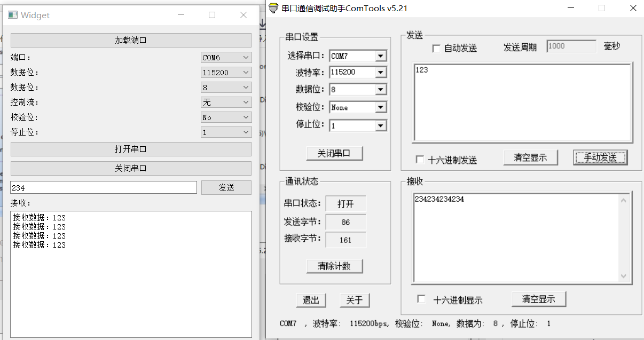The width and height of the screenshot is (644, 340).
Task: Click the 打开串口 button in Widget
Action: click(130, 149)
